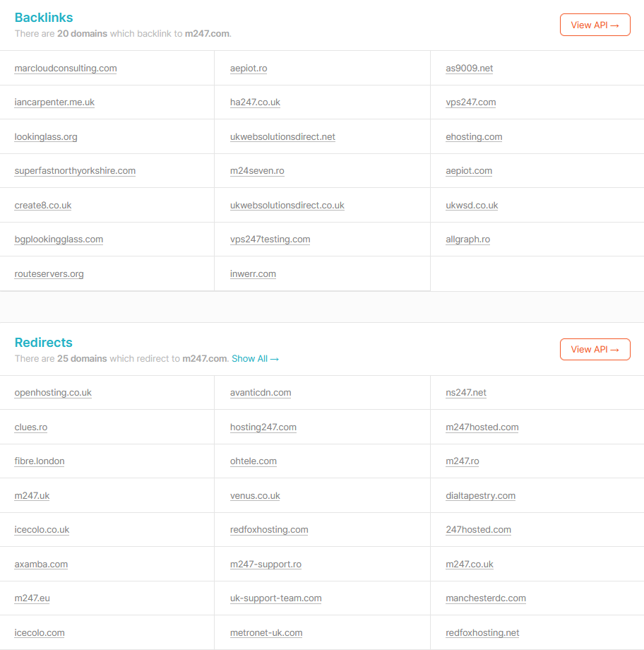This screenshot has width=644, height=650.
Task: Click dialtapestry.com link
Action: pos(480,495)
